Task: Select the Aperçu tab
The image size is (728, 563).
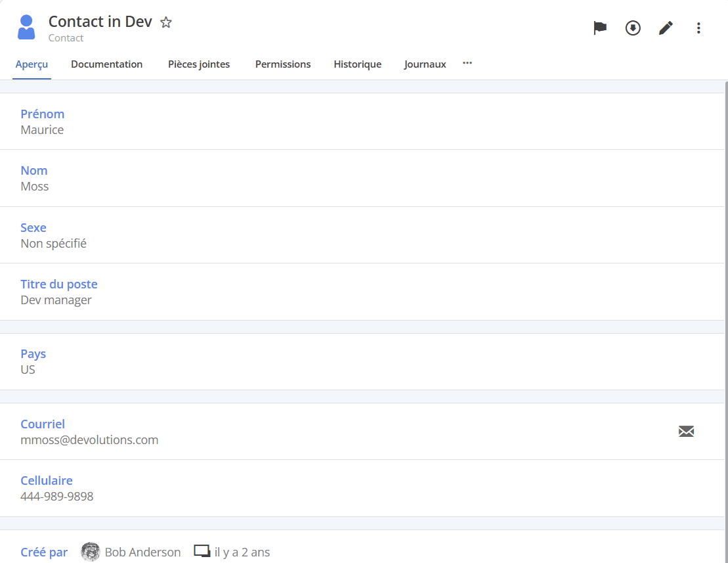Action: tap(32, 64)
